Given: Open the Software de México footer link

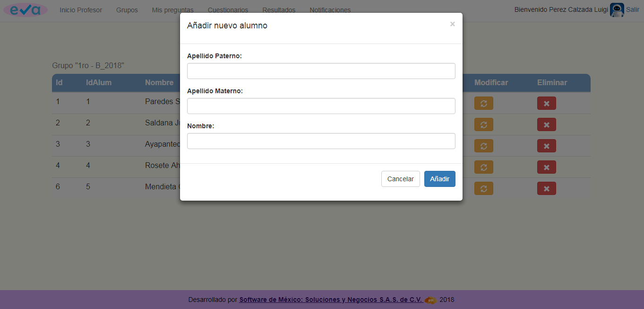Looking at the screenshot, I should tap(331, 299).
